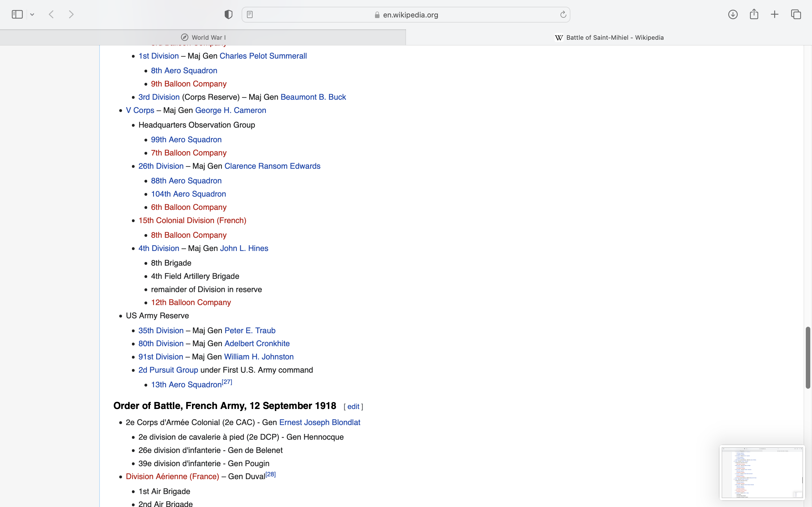Toggle the Safari sidebar icon
Screen dimensions: 812x507
17,14
